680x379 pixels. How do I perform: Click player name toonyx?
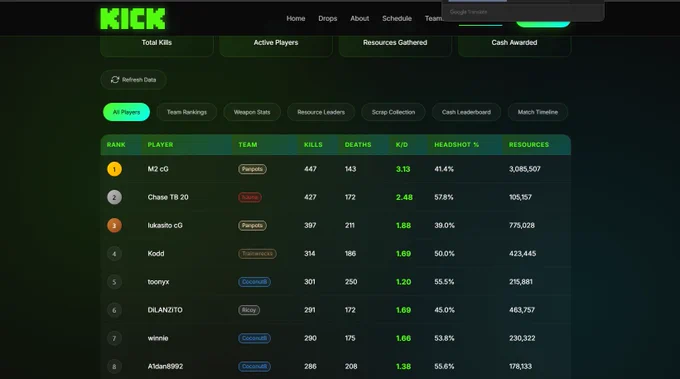click(x=158, y=282)
